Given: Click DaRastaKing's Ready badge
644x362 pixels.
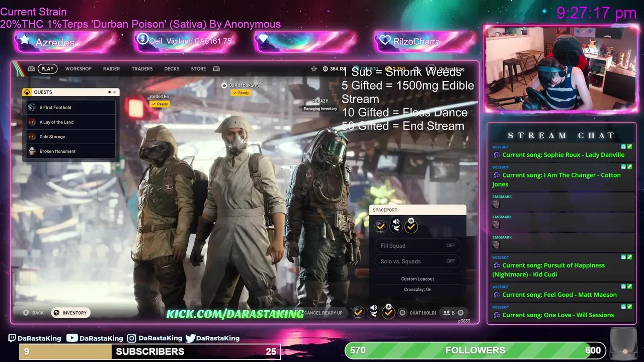Looking at the screenshot, I should [241, 93].
